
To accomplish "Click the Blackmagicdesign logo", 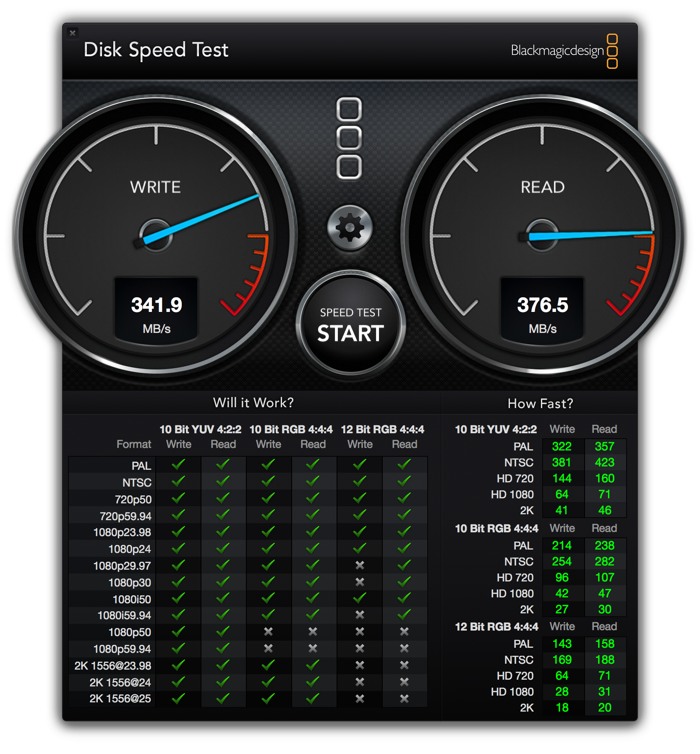I will (564, 51).
